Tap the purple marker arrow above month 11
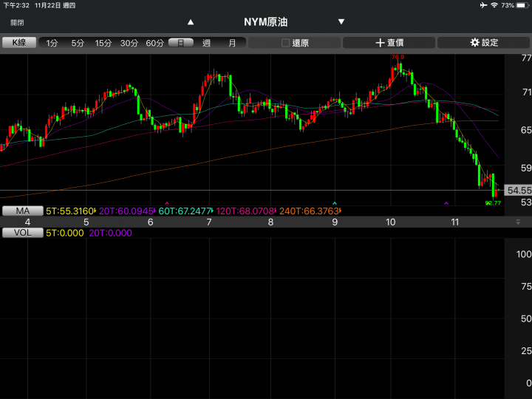The width and height of the screenshot is (532, 399). [446, 203]
